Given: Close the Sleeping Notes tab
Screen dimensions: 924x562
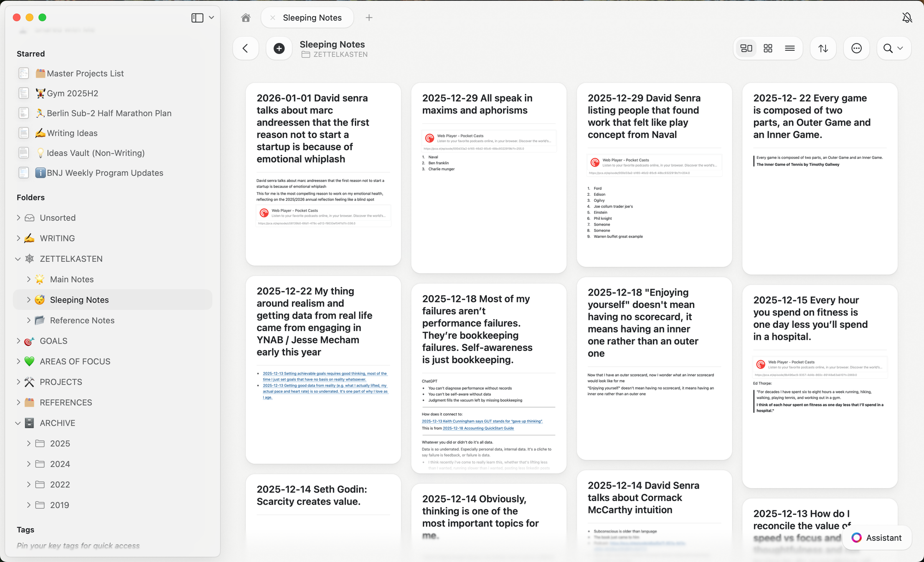Looking at the screenshot, I should click(273, 18).
